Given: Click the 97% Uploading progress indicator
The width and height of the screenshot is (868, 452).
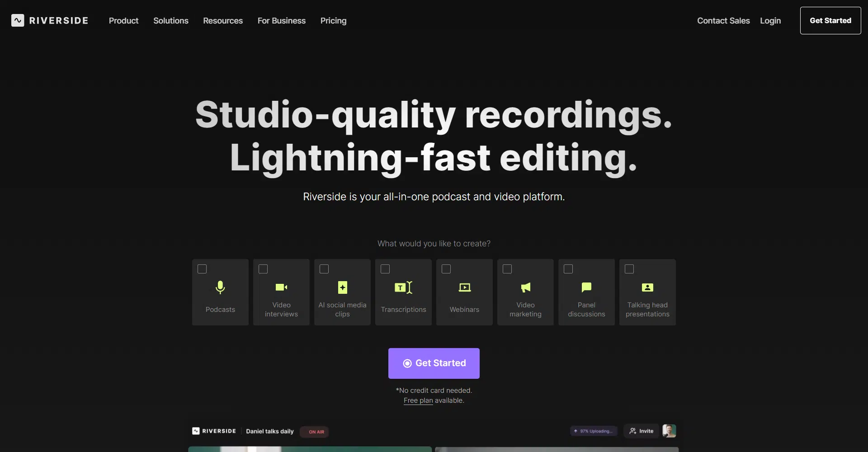Looking at the screenshot, I should tap(594, 431).
